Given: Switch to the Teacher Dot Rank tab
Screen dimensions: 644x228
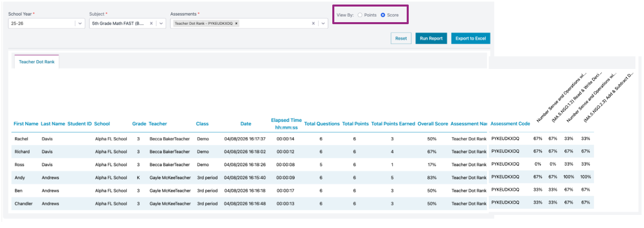Looking at the screenshot, I should pyautogui.click(x=37, y=62).
